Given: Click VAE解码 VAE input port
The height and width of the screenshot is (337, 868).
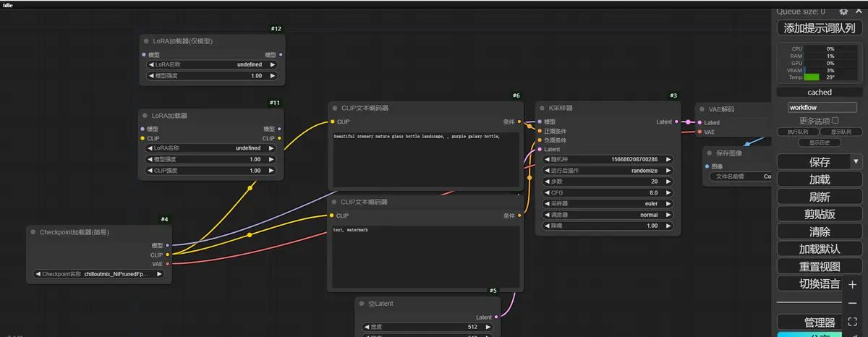Looking at the screenshot, I should (x=699, y=132).
